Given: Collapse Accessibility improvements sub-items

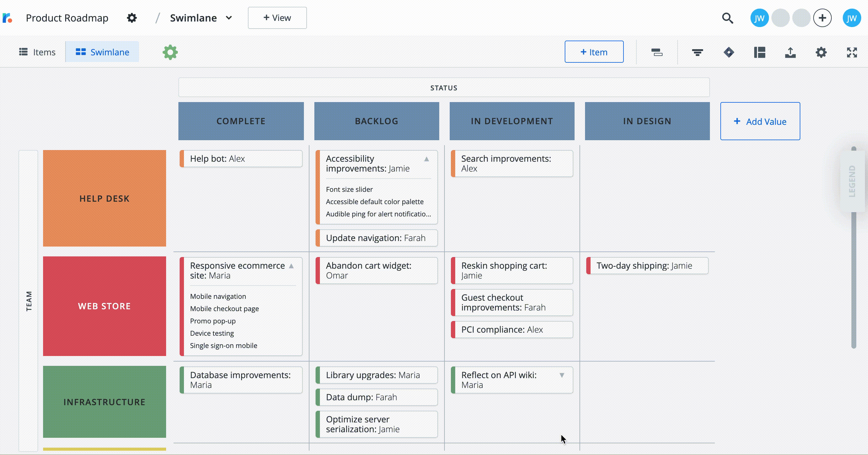Looking at the screenshot, I should [x=427, y=159].
